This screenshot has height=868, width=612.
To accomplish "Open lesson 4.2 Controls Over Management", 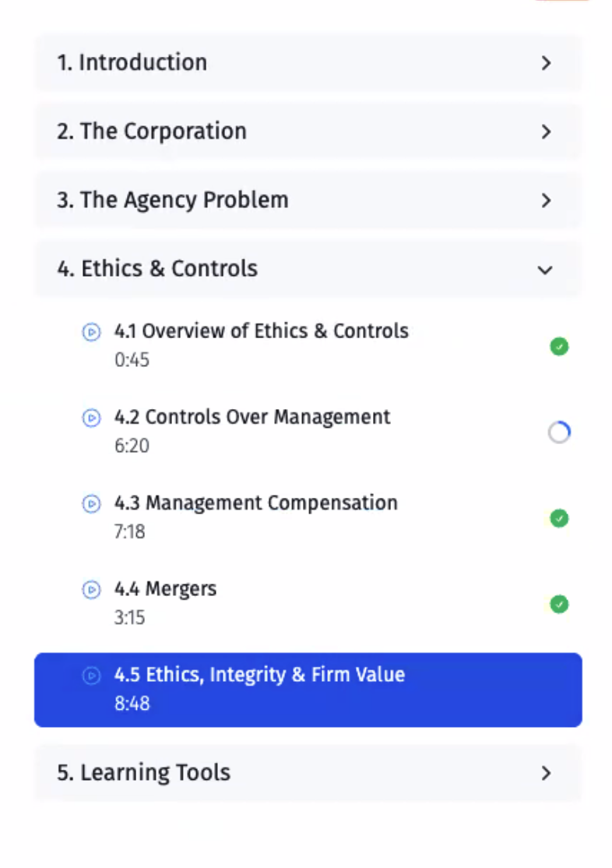I will coord(252,417).
